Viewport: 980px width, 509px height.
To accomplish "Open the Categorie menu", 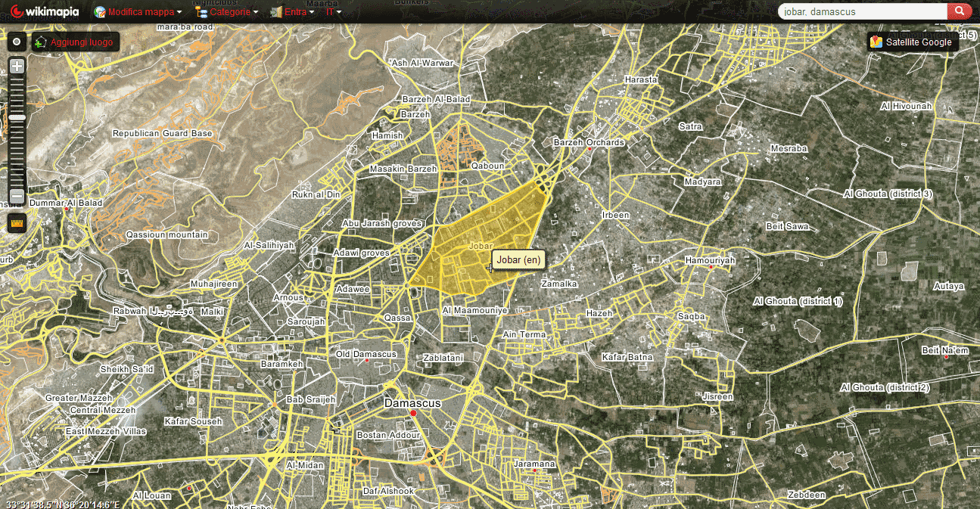I will click(x=226, y=11).
